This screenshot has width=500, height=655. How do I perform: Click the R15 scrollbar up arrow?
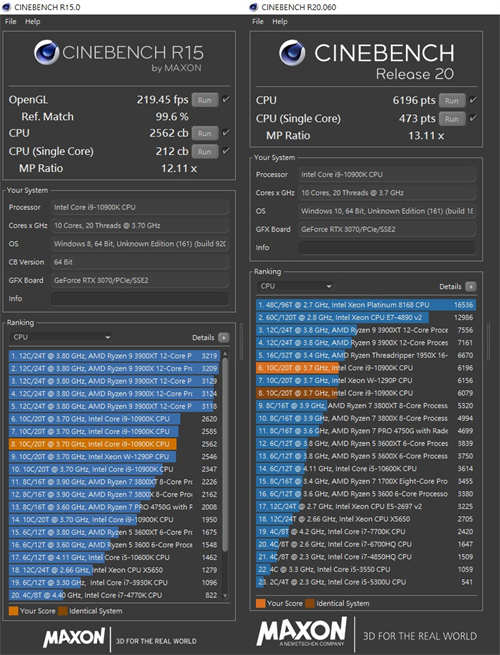pos(226,354)
